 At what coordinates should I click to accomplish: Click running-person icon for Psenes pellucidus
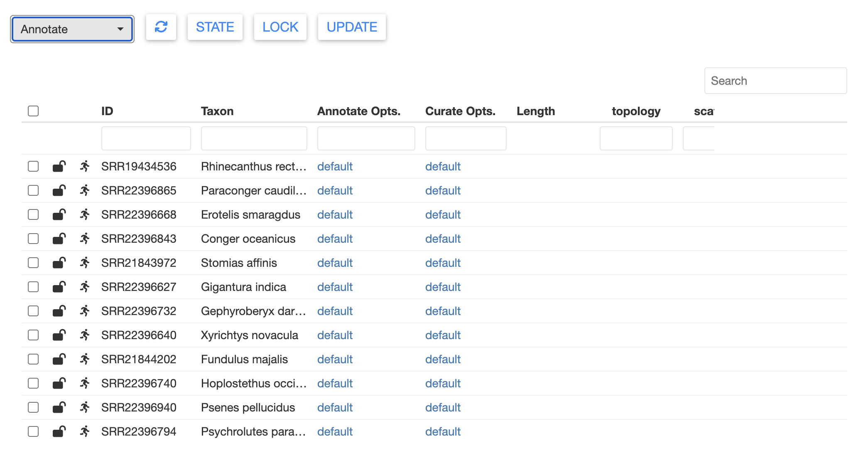(x=85, y=407)
